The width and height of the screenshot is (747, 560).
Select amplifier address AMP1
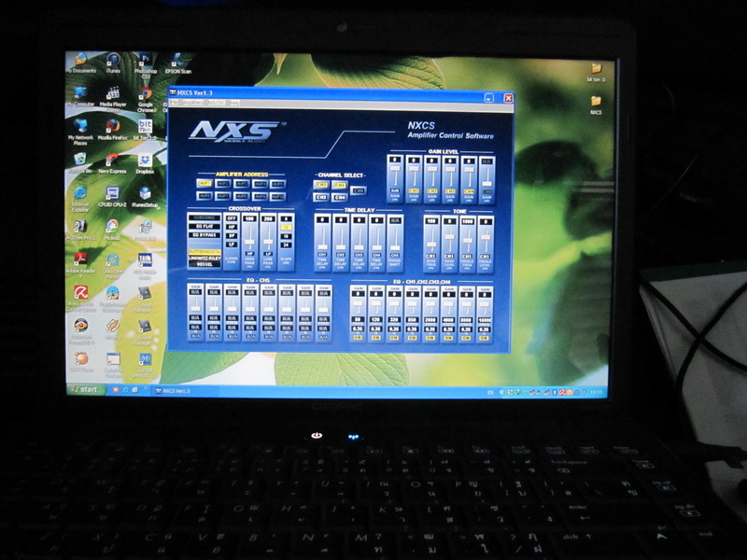[x=204, y=183]
